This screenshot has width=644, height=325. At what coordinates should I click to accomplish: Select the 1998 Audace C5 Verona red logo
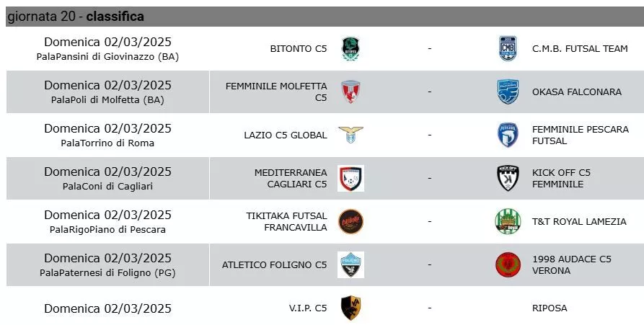pos(508,264)
